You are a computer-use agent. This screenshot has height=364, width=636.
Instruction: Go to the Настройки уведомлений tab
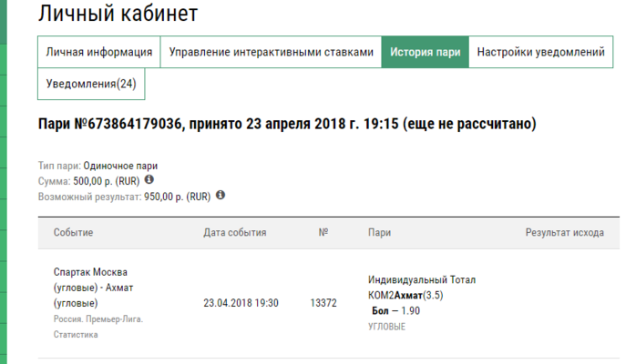[537, 53]
